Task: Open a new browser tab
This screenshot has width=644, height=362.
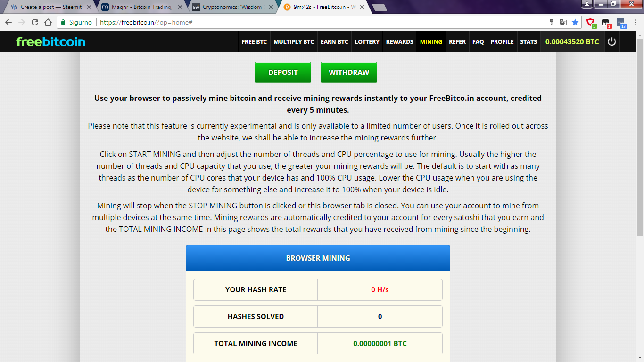Action: pos(379,8)
